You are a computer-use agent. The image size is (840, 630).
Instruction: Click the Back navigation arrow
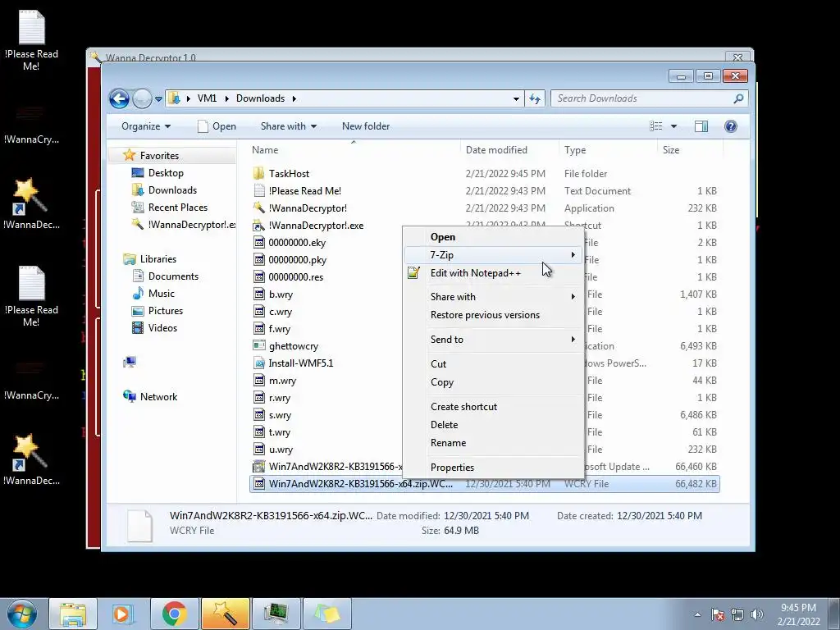(x=120, y=98)
